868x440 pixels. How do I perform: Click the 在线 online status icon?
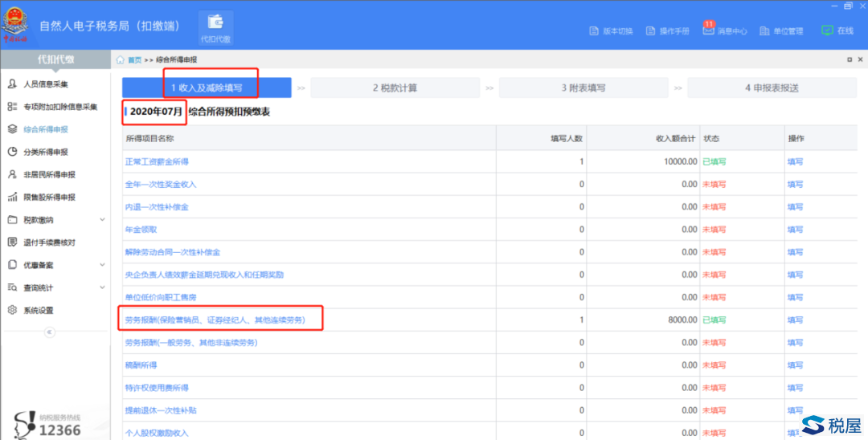[827, 31]
